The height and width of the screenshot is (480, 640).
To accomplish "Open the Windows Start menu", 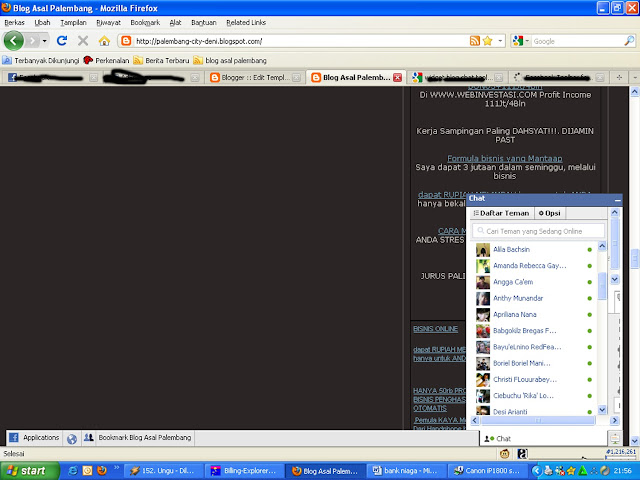I will pos(29,471).
